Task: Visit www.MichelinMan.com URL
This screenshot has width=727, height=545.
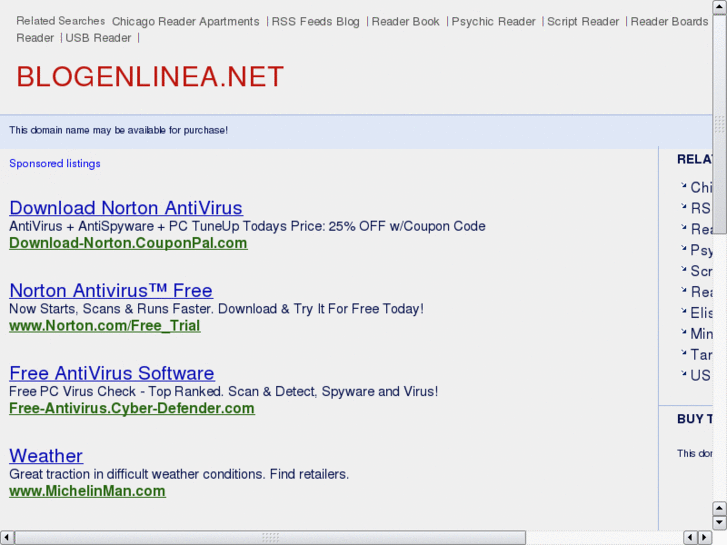Action: (87, 491)
